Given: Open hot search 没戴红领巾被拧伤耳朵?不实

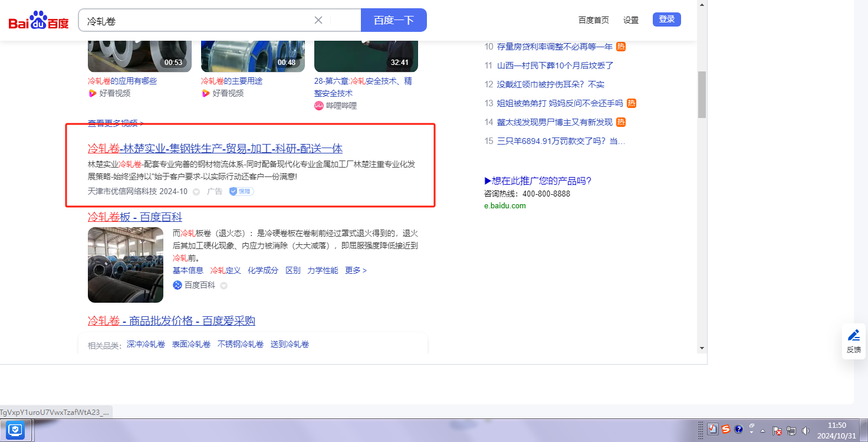Looking at the screenshot, I should pyautogui.click(x=551, y=84).
